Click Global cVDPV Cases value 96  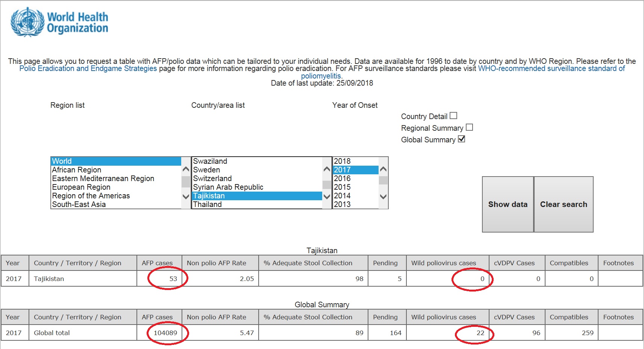click(x=536, y=333)
